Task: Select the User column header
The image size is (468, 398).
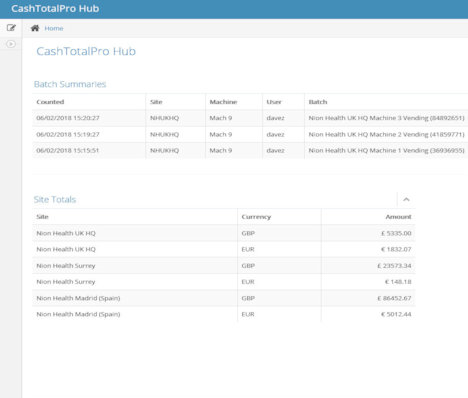Action: [274, 102]
